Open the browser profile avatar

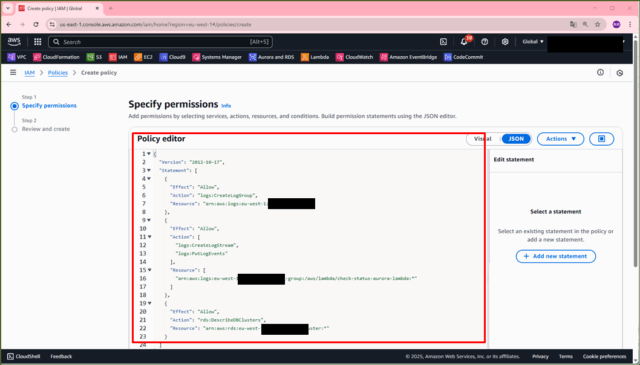[x=616, y=24]
